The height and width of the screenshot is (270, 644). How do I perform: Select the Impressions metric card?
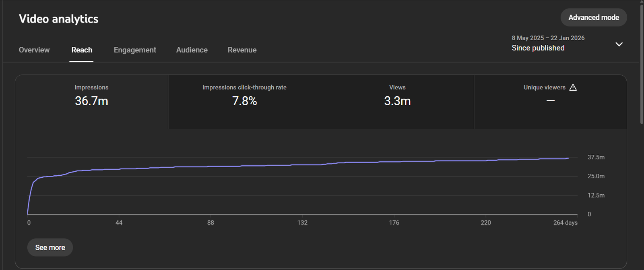tap(91, 102)
